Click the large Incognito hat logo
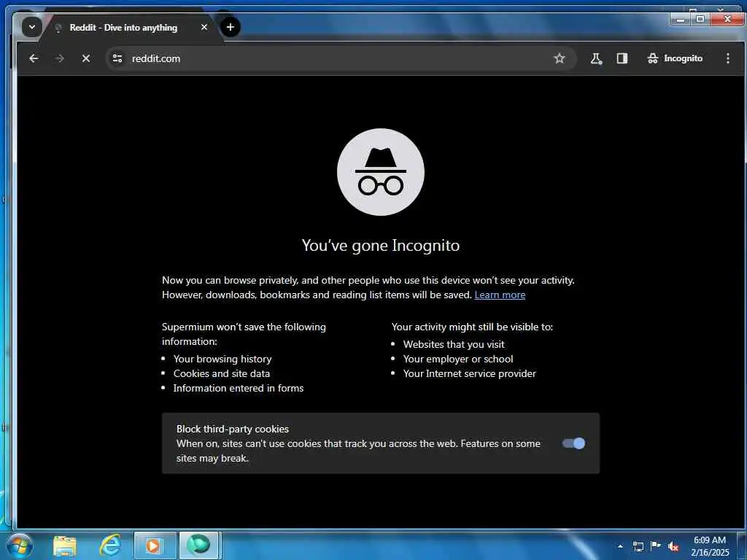The width and height of the screenshot is (747, 560). pos(381,172)
